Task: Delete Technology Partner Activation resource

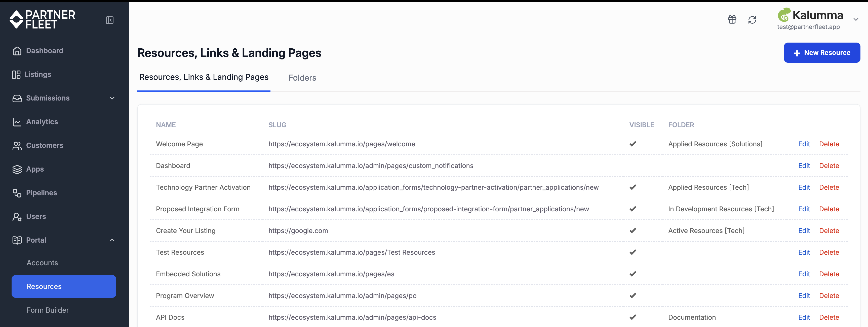Action: 829,187
